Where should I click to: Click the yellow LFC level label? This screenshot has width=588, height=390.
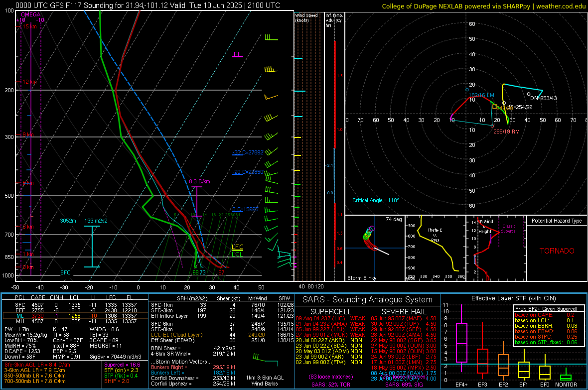click(237, 247)
